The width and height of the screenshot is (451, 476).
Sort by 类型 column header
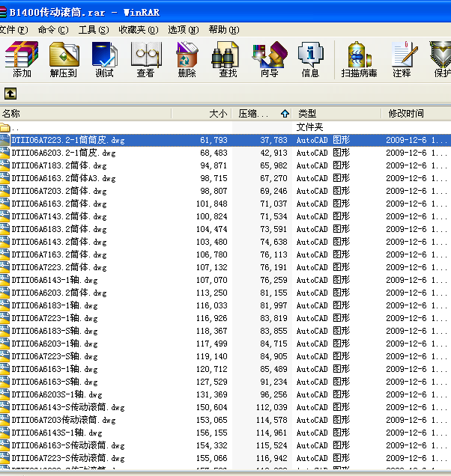click(x=336, y=114)
